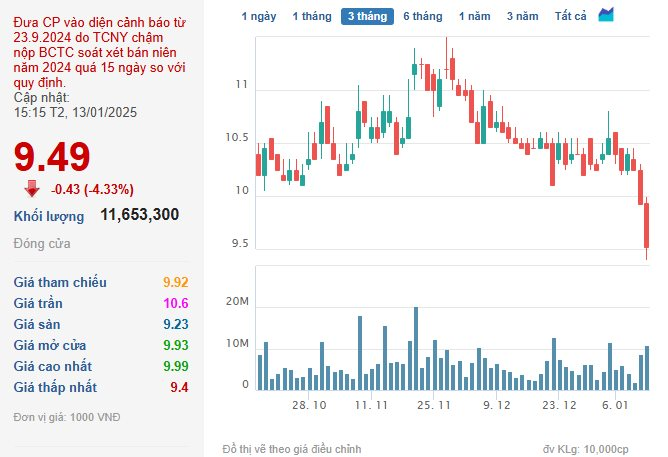Click the 'Giá cao nhất' label

[x=53, y=366]
